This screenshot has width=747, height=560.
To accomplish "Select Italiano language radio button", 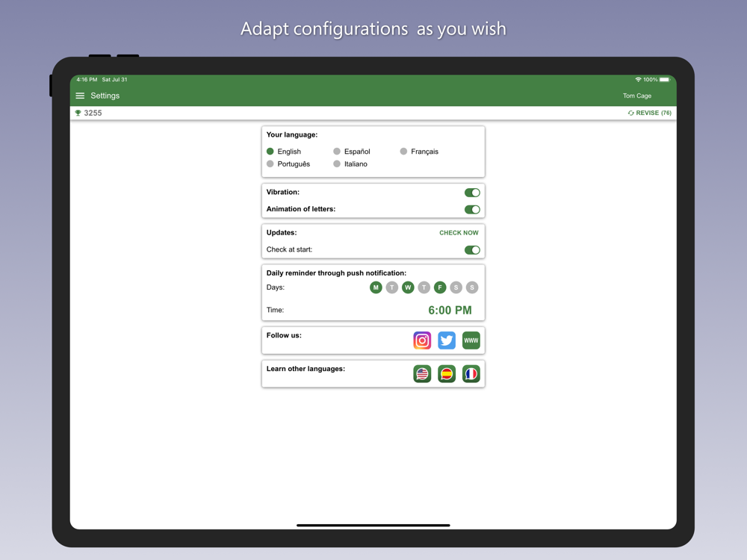I will (337, 164).
